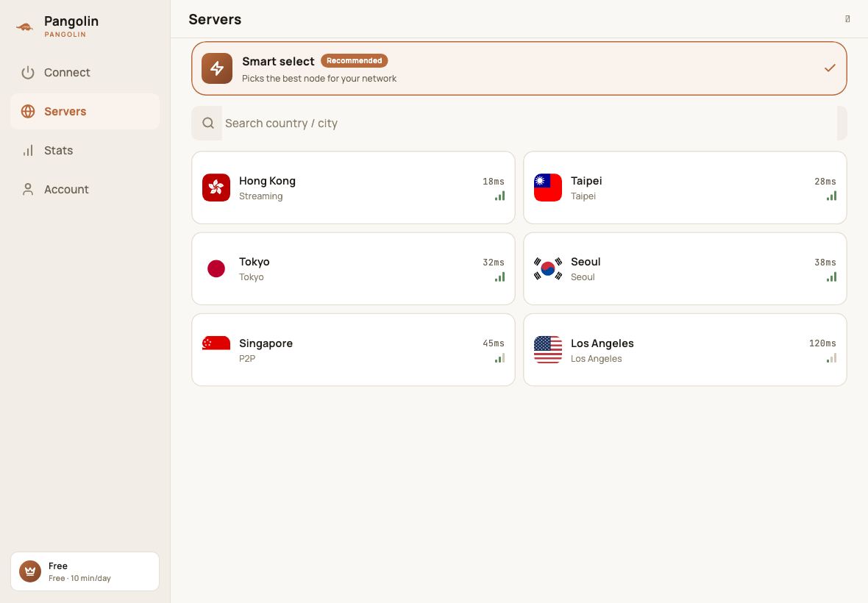Click the 45ms latency value
868x603 pixels.
pos(494,343)
